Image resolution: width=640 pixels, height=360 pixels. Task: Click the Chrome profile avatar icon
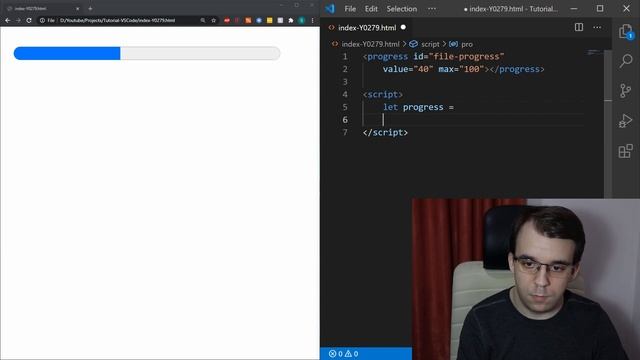pos(302,20)
